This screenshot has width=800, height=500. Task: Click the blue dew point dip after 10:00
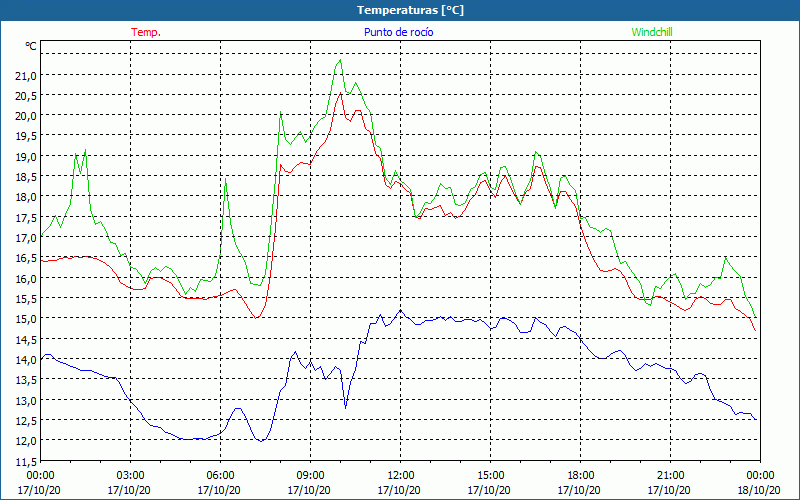click(x=345, y=408)
